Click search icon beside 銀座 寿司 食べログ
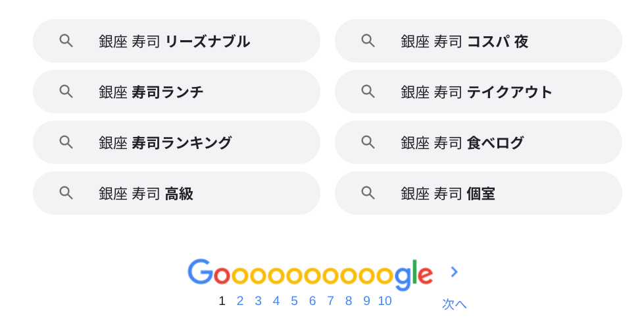644x334 pixels. [x=368, y=142]
